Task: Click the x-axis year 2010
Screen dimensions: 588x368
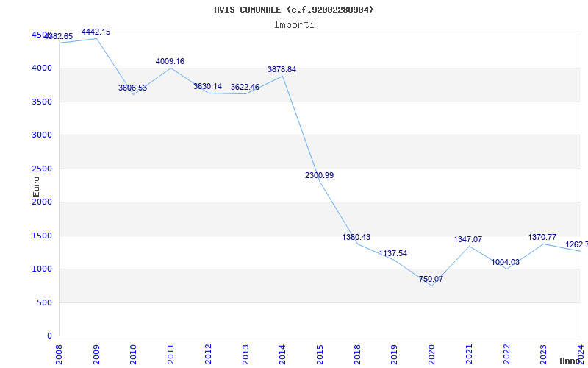Action: tap(134, 354)
